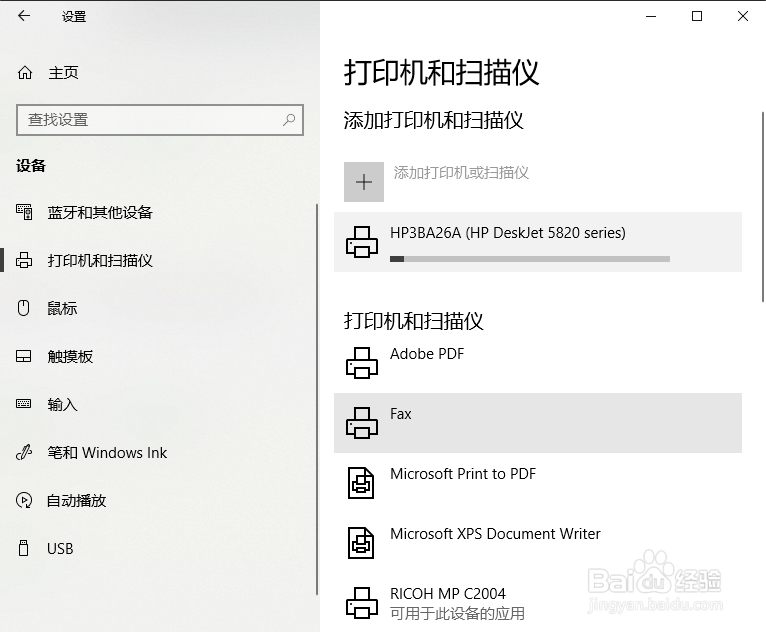Click the sidebar vertical scrollbar
Image resolution: width=766 pixels, height=632 pixels.
coord(317,399)
